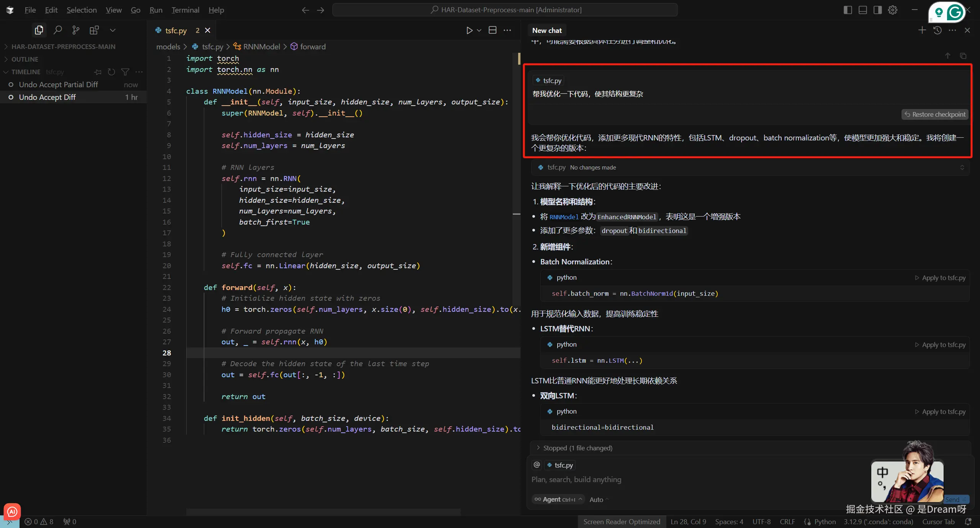
Task: Open the Terminal menu
Action: pos(185,10)
